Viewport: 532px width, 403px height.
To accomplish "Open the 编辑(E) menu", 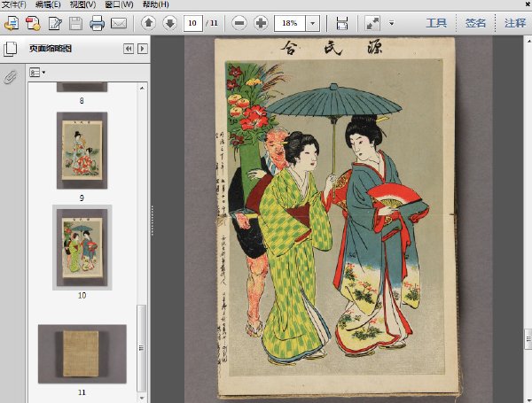I will pyautogui.click(x=48, y=4).
